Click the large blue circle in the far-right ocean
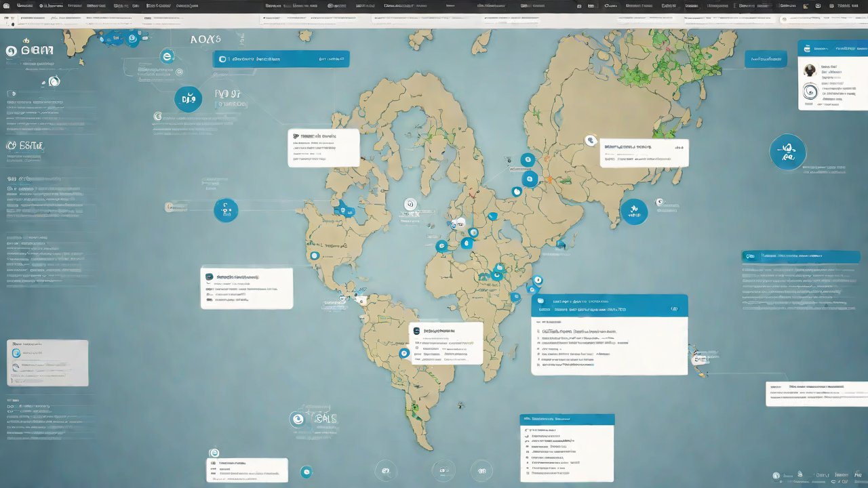Screen dimensions: 868x488 [787, 152]
